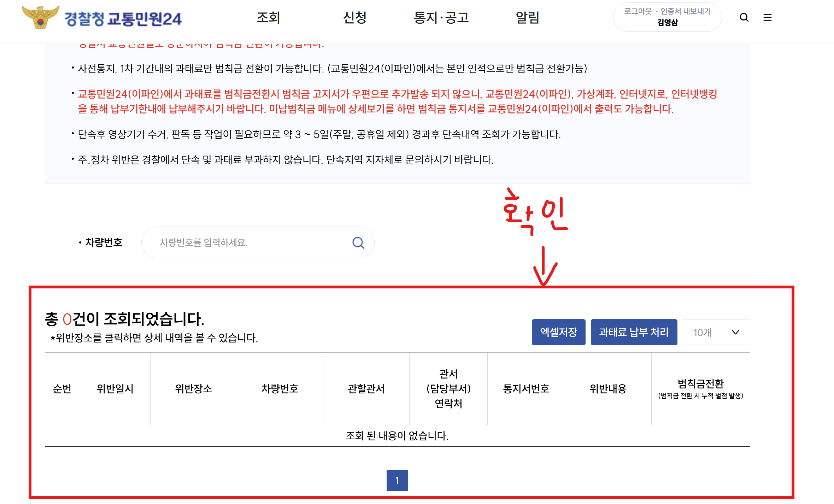The width and height of the screenshot is (834, 504).
Task: Click the 인증서 내보내기 link
Action: tap(686, 11)
